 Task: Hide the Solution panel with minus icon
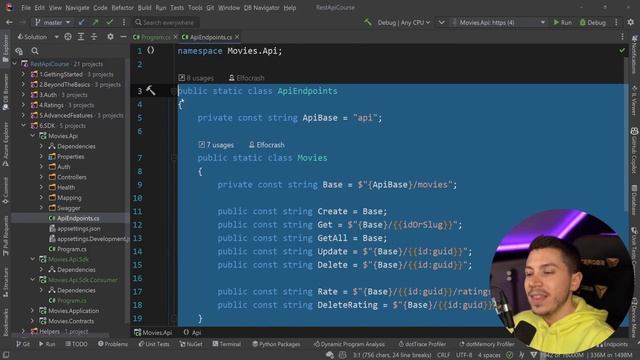[x=123, y=37]
